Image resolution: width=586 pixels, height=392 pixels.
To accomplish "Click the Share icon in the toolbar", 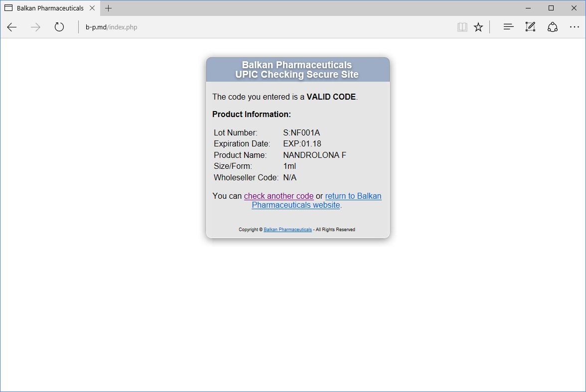I will point(552,27).
